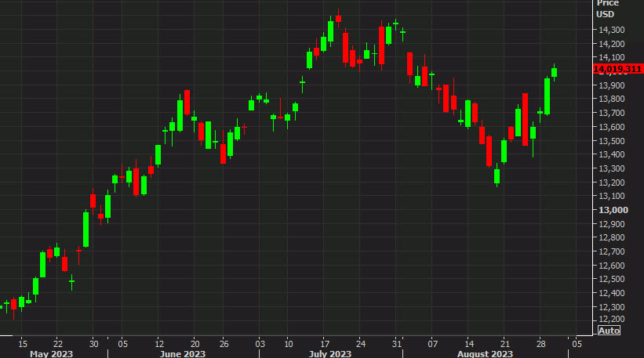This screenshot has width=644, height=358.
Task: Click the 14 date tick in August
Action: click(469, 344)
